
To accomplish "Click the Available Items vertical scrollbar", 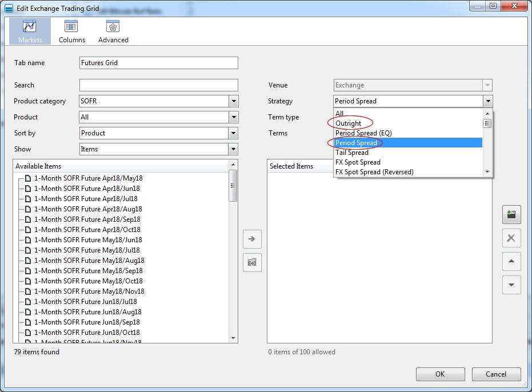I will pyautogui.click(x=233, y=257).
